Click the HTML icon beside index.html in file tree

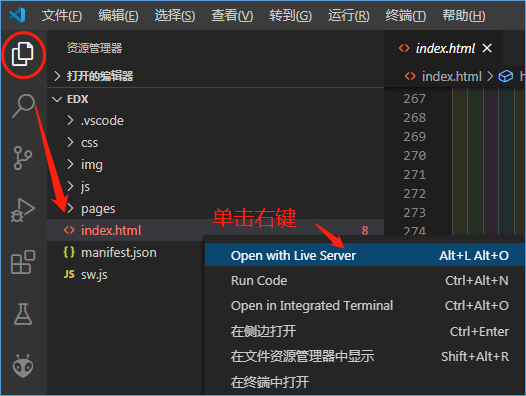tap(69, 230)
